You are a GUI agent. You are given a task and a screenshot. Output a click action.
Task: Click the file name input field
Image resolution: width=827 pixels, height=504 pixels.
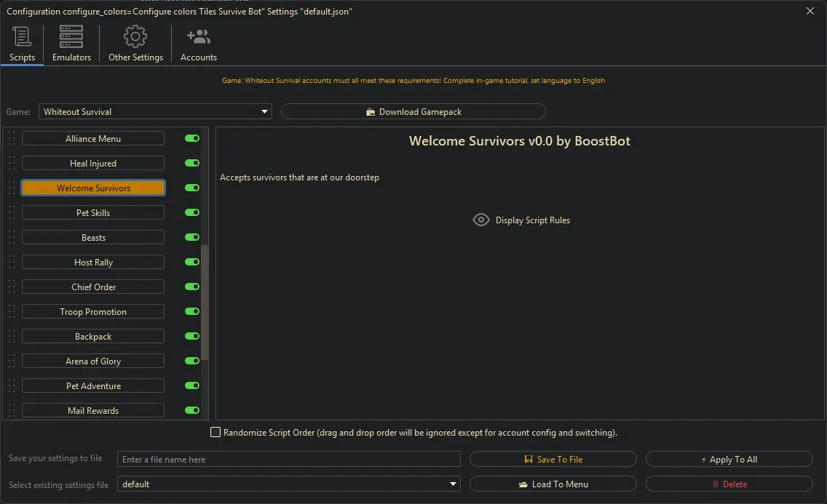click(289, 460)
